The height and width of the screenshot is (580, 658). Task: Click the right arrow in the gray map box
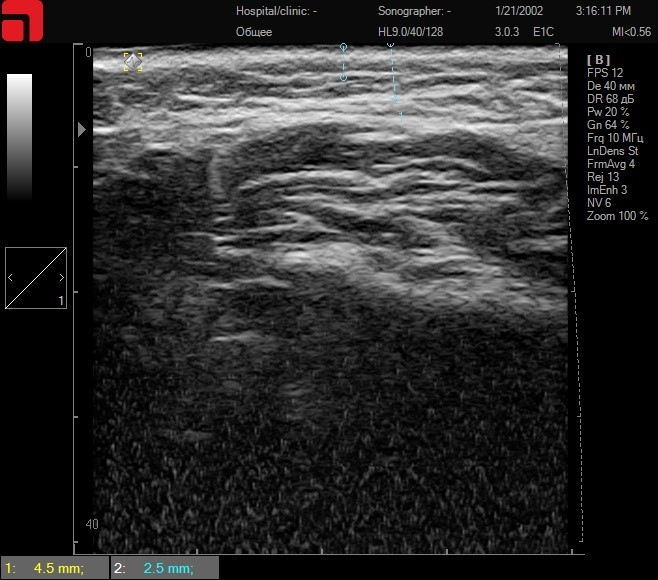[60, 277]
